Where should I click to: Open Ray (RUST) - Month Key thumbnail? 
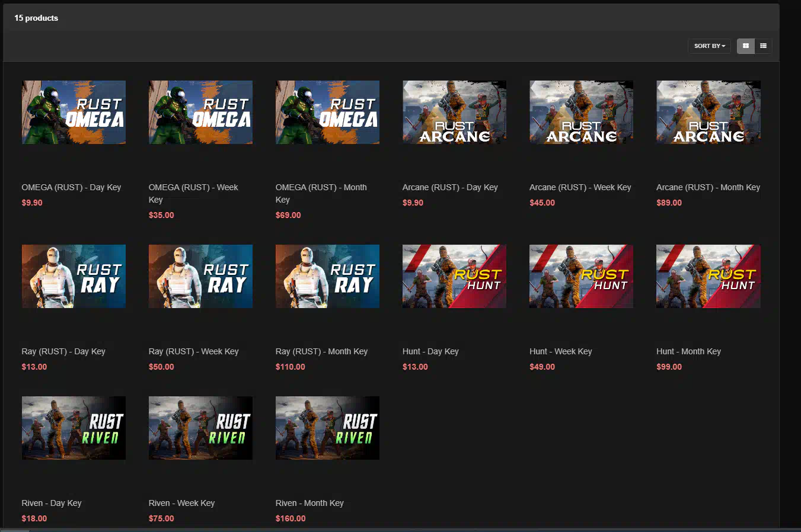(x=327, y=276)
